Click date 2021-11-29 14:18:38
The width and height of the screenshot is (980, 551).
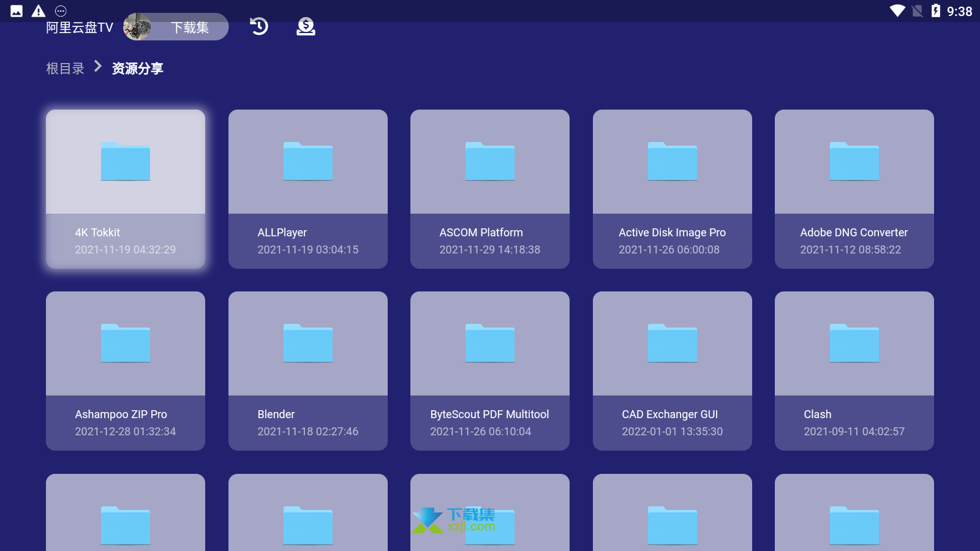(x=490, y=250)
